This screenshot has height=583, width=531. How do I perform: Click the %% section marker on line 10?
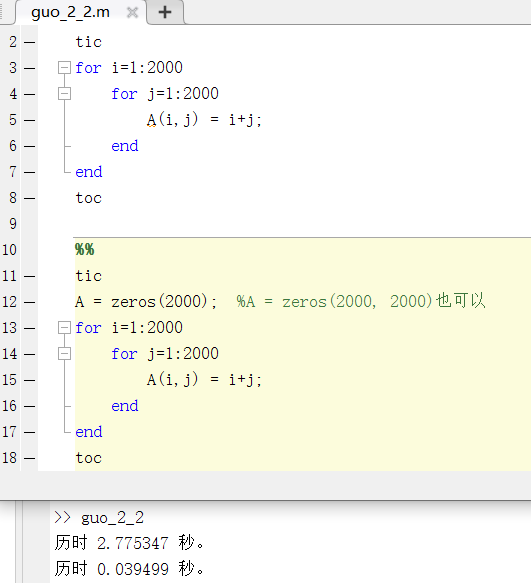(85, 249)
